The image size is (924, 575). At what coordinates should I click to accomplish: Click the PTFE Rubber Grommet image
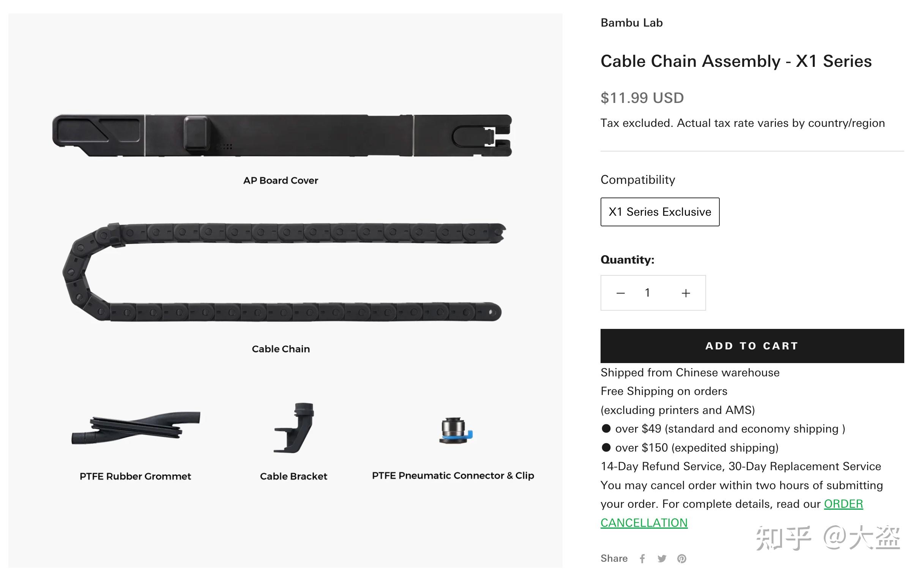[x=135, y=428]
